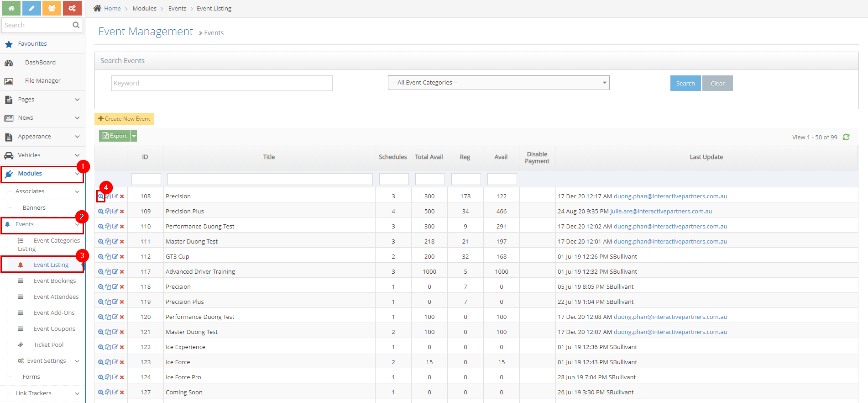The image size is (868, 403).
Task: Click the home icon in breadcrumb
Action: [x=97, y=8]
